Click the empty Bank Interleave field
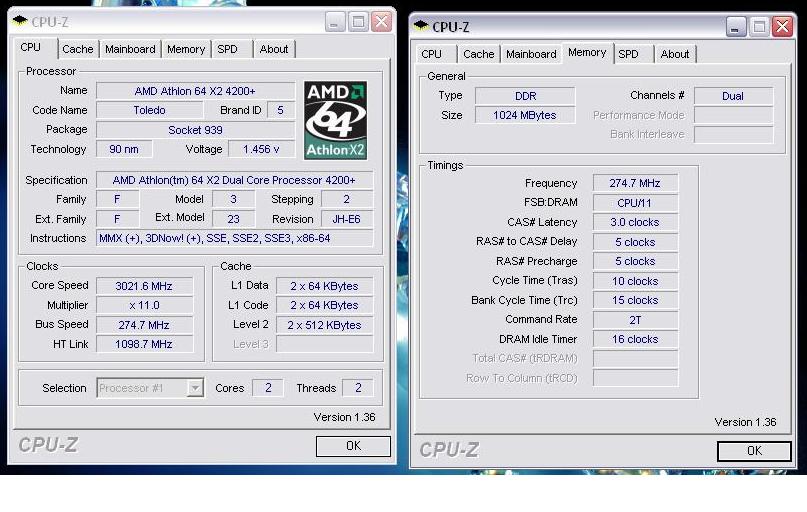The width and height of the screenshot is (807, 512). click(733, 135)
